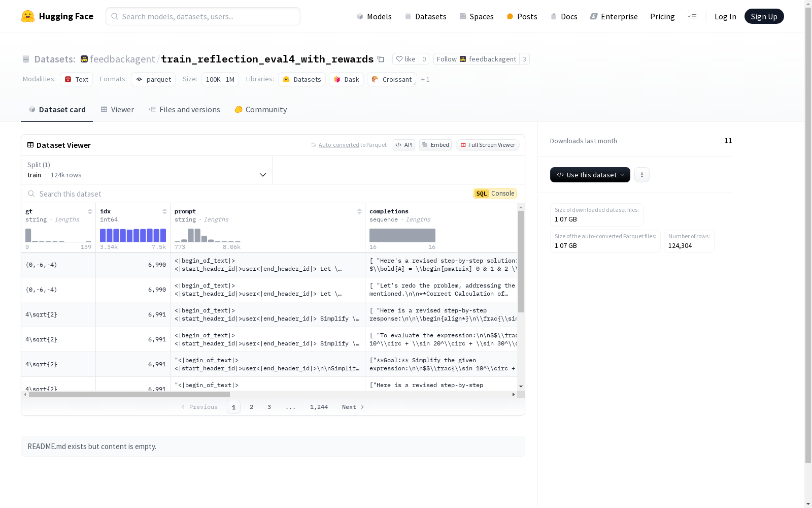Open the Pricing page

click(x=662, y=16)
